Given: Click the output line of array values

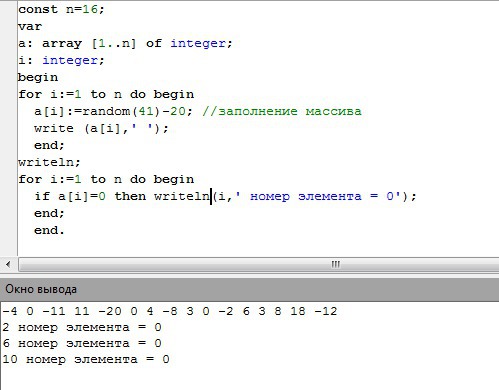Looking at the screenshot, I should [x=170, y=311].
